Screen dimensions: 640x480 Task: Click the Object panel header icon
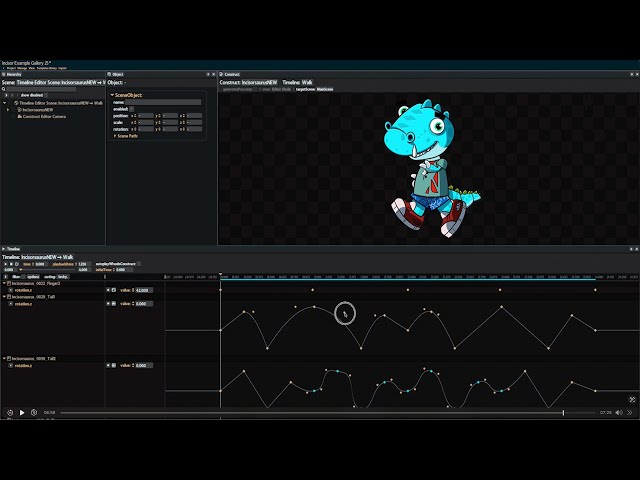click(109, 74)
